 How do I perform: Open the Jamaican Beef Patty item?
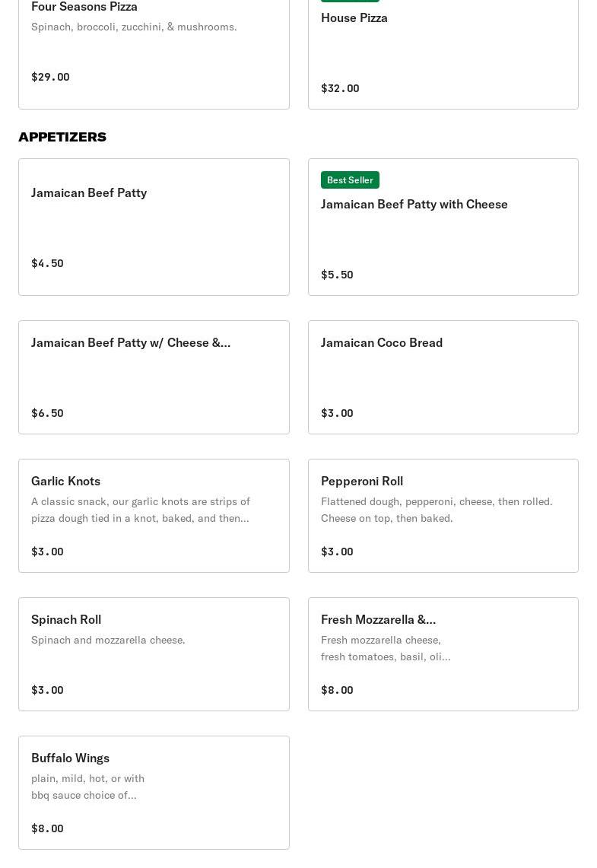(154, 227)
